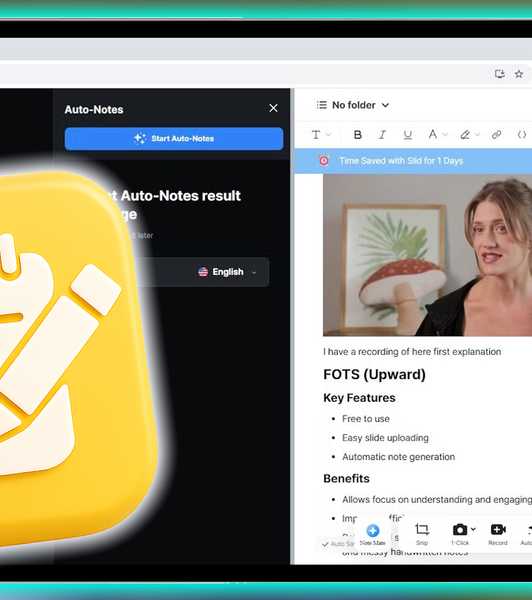Insert a hyperlink with the link icon
Image resolution: width=532 pixels, height=600 pixels.
(x=496, y=135)
